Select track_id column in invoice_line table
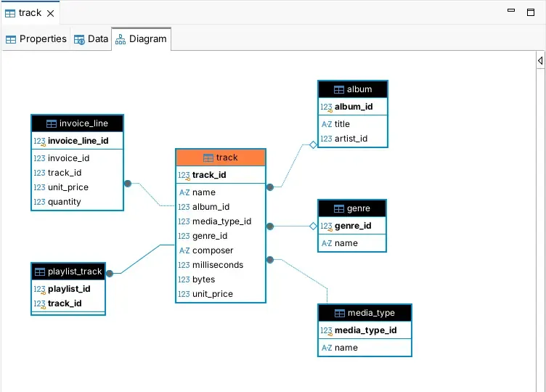The width and height of the screenshot is (546, 392). point(77,173)
